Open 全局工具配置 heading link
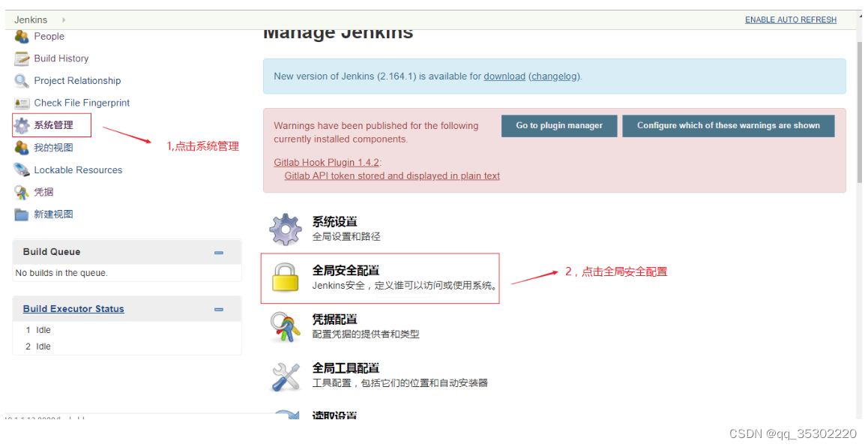This screenshot has width=868, height=447. tap(346, 367)
